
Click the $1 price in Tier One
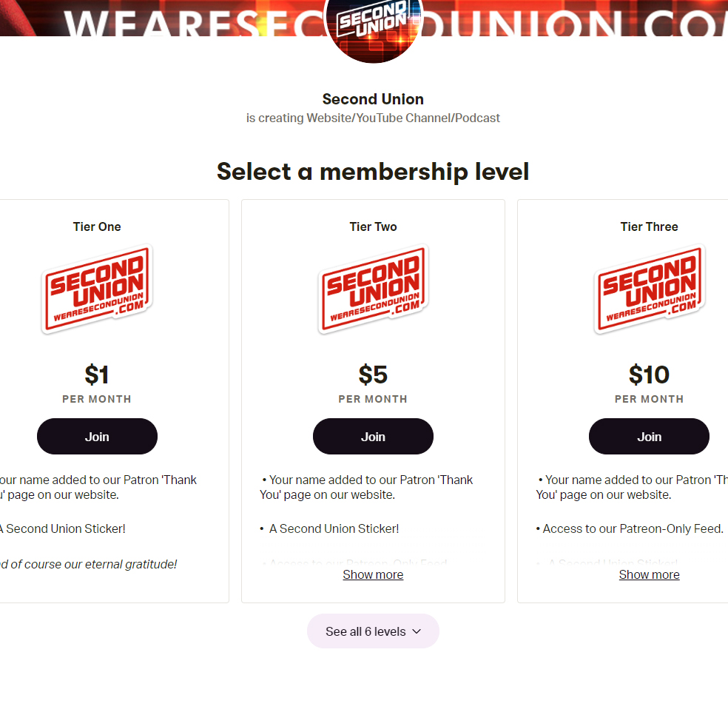click(x=97, y=375)
